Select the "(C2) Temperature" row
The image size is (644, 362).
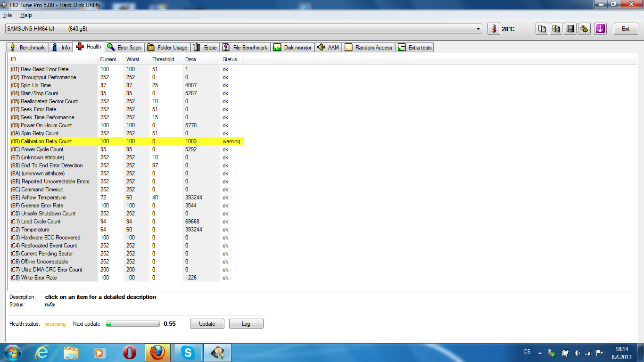click(x=126, y=230)
